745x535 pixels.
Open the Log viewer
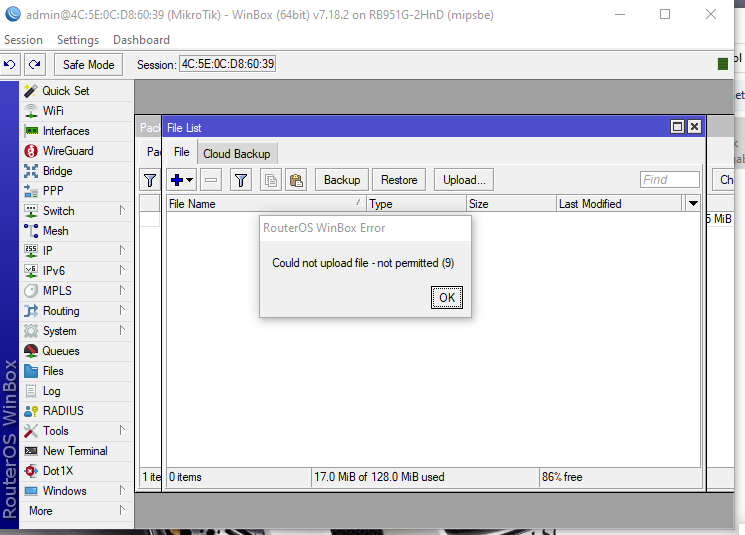[x=76, y=391]
